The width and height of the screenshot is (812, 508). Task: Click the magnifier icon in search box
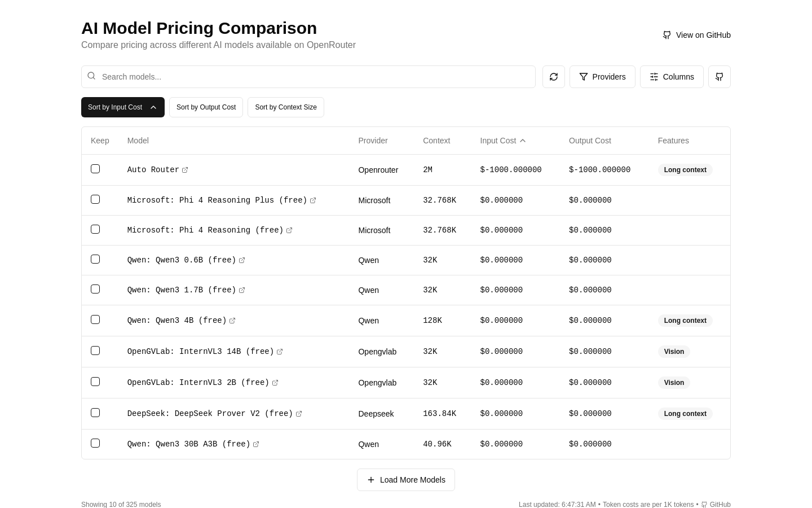click(91, 76)
